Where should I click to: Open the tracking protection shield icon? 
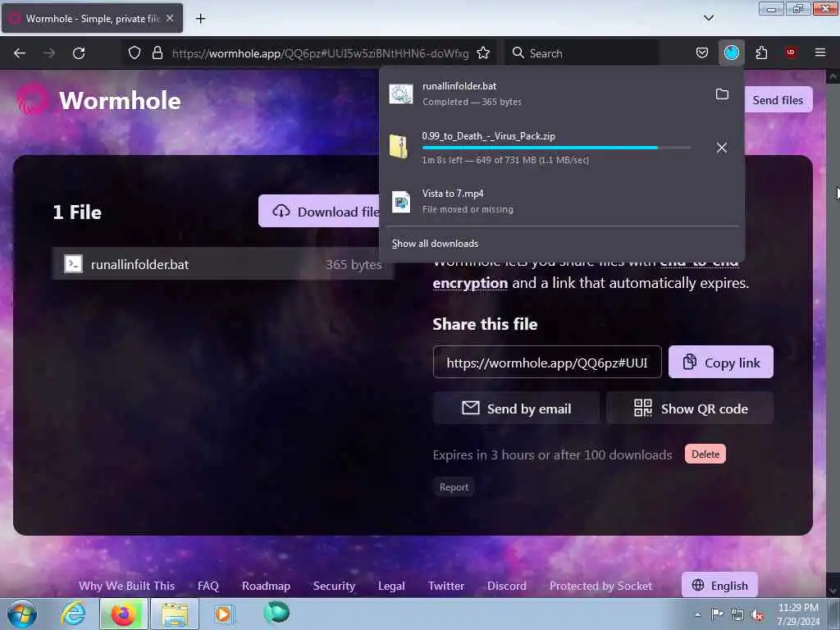coord(135,53)
